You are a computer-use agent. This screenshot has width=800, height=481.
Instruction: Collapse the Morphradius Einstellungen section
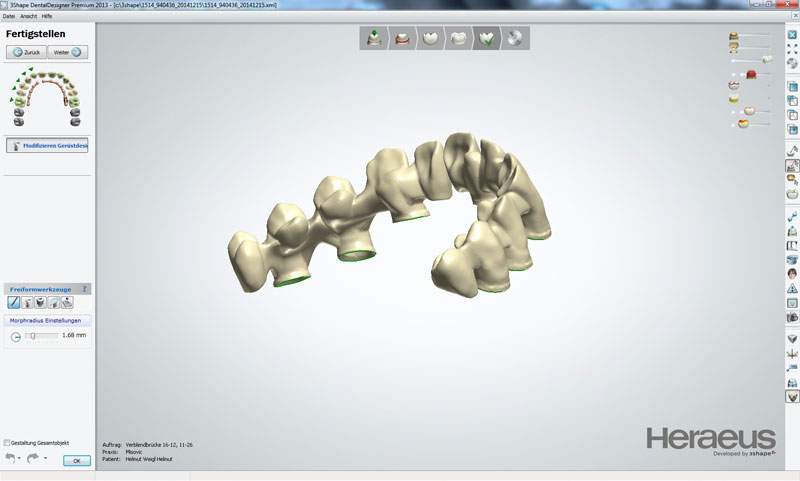point(46,321)
